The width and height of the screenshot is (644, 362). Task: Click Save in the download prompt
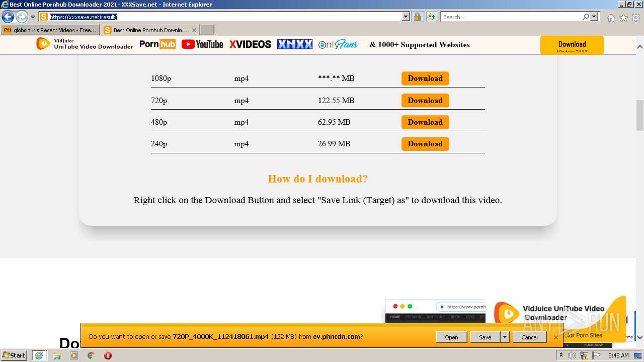tap(485, 337)
